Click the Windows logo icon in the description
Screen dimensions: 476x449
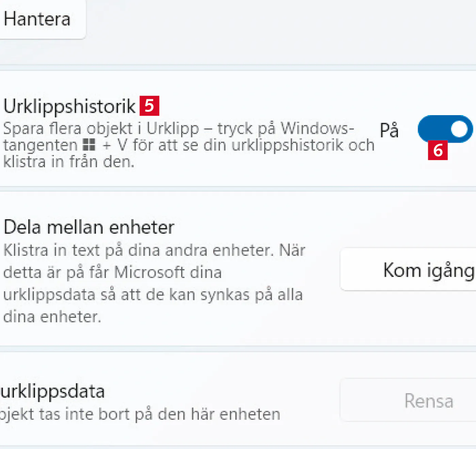pos(89,145)
